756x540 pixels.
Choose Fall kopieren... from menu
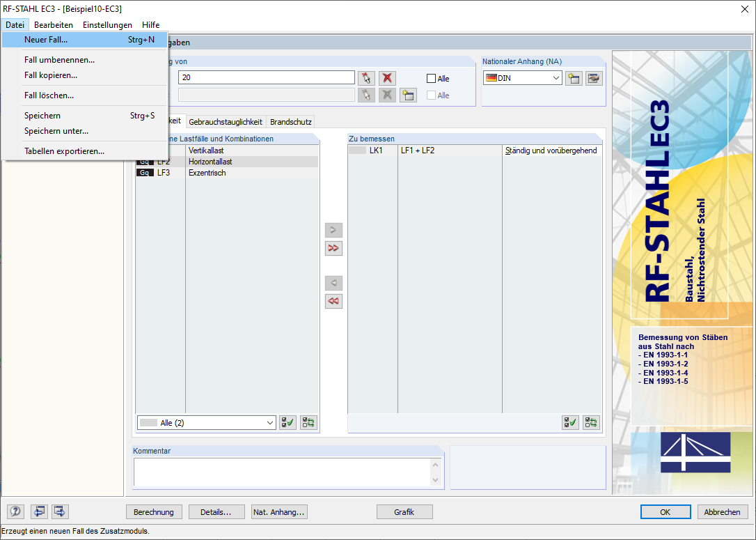(84, 75)
